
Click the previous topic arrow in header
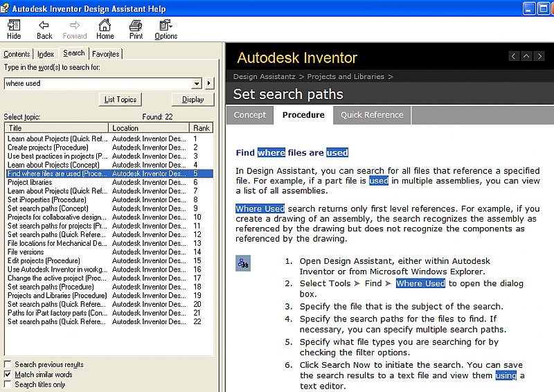[513, 56]
